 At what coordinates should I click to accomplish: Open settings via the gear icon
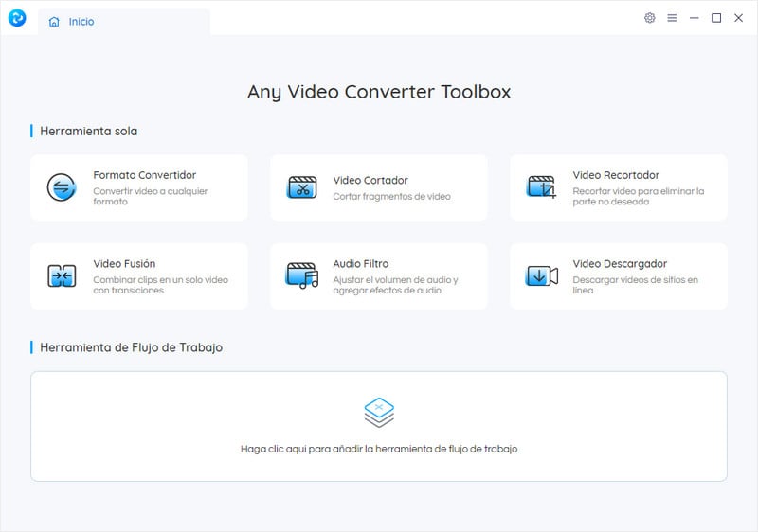[650, 18]
